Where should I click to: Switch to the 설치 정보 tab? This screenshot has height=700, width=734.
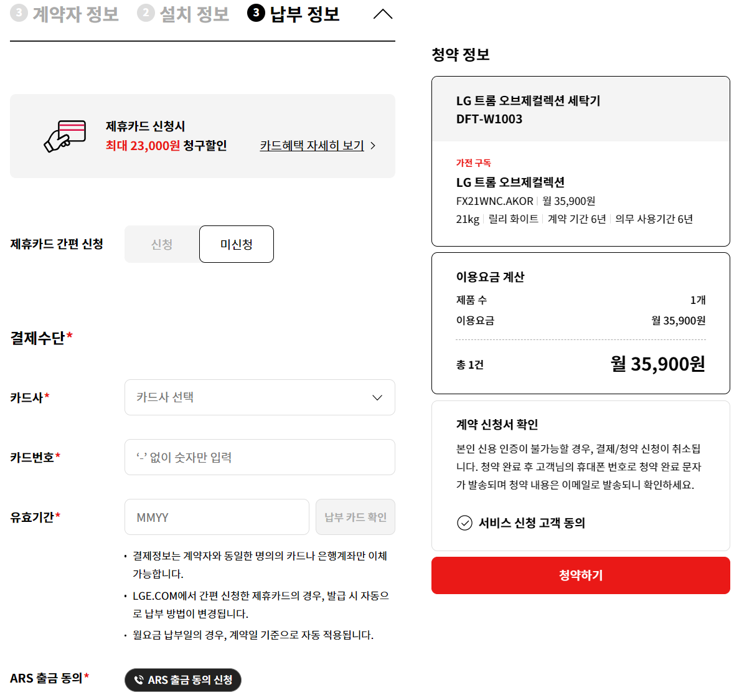pyautogui.click(x=182, y=13)
